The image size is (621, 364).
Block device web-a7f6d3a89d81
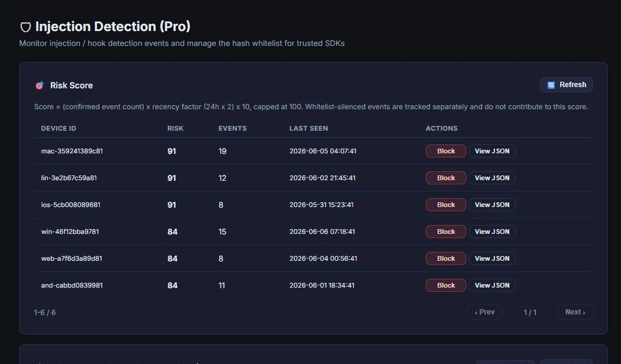point(445,259)
